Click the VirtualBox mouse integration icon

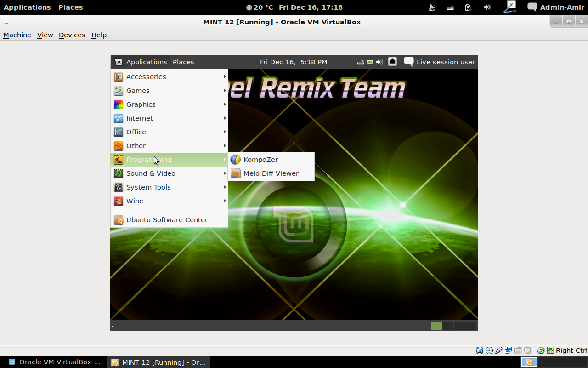pyautogui.click(x=541, y=351)
